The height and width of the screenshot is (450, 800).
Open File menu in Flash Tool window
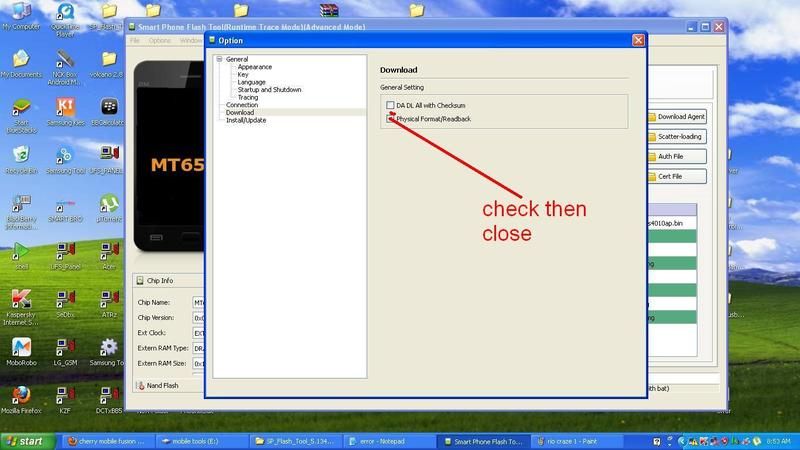click(x=135, y=40)
